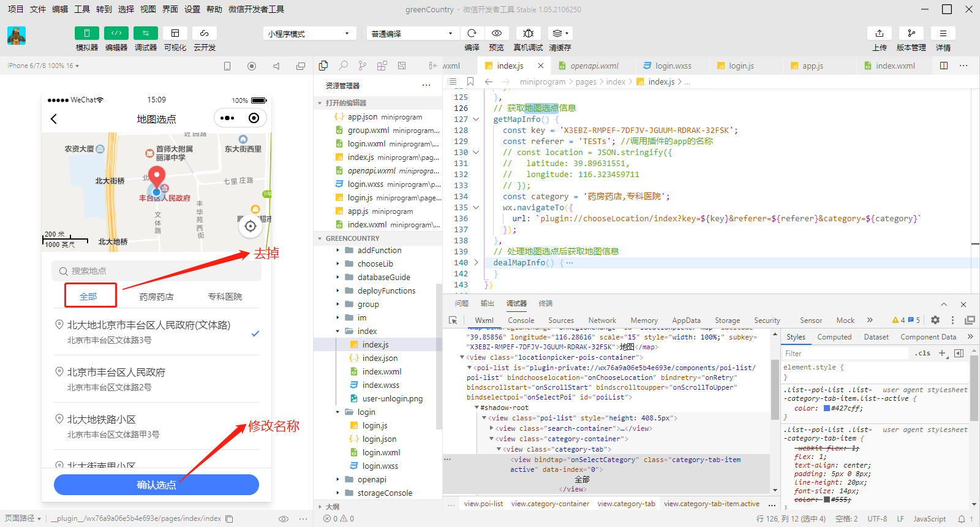
Task: Click the #555 color swatch
Action: 827,499
